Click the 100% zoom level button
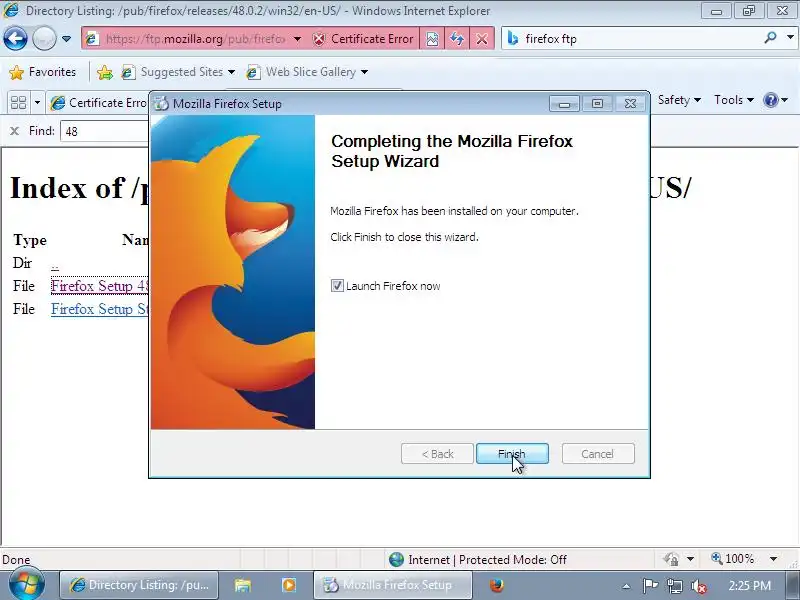Viewport: 800px width, 600px height. (x=733, y=559)
